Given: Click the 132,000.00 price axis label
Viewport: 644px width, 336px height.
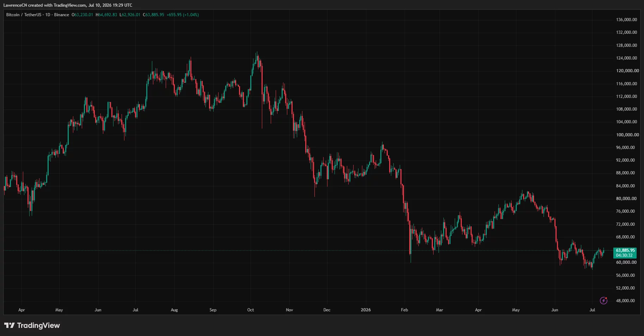Looking at the screenshot, I should pyautogui.click(x=626, y=32).
